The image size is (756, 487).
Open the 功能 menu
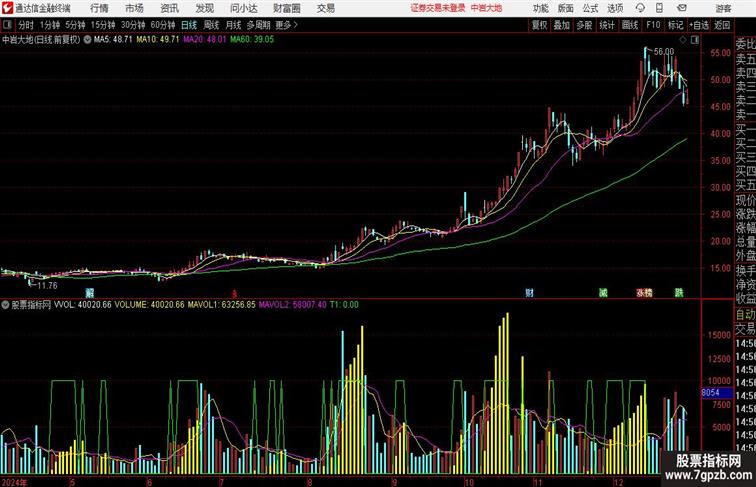[x=540, y=8]
